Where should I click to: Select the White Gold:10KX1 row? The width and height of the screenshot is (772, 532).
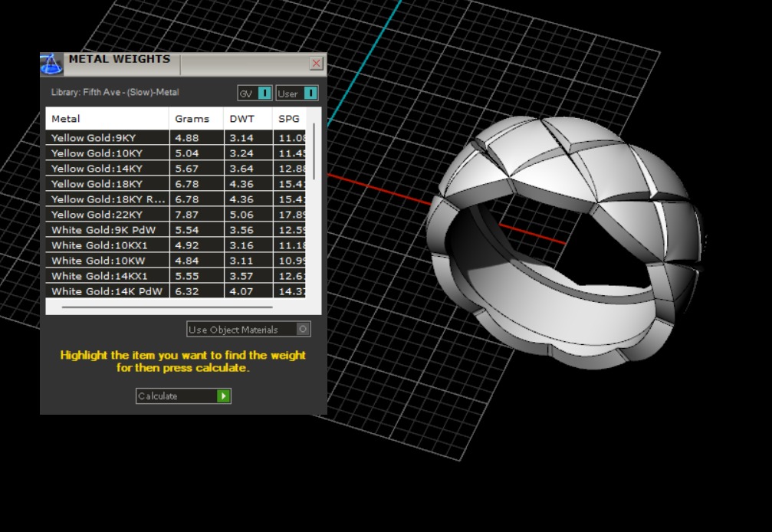pos(176,245)
